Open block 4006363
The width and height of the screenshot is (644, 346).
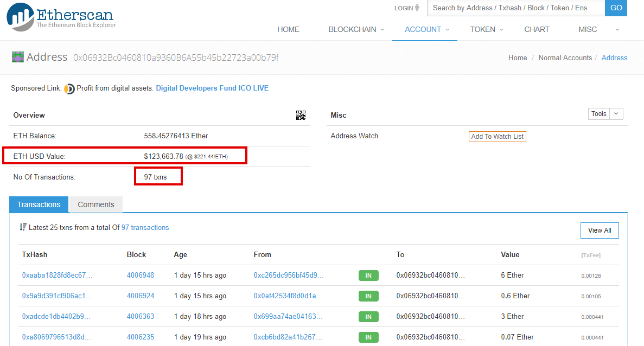[x=141, y=317]
